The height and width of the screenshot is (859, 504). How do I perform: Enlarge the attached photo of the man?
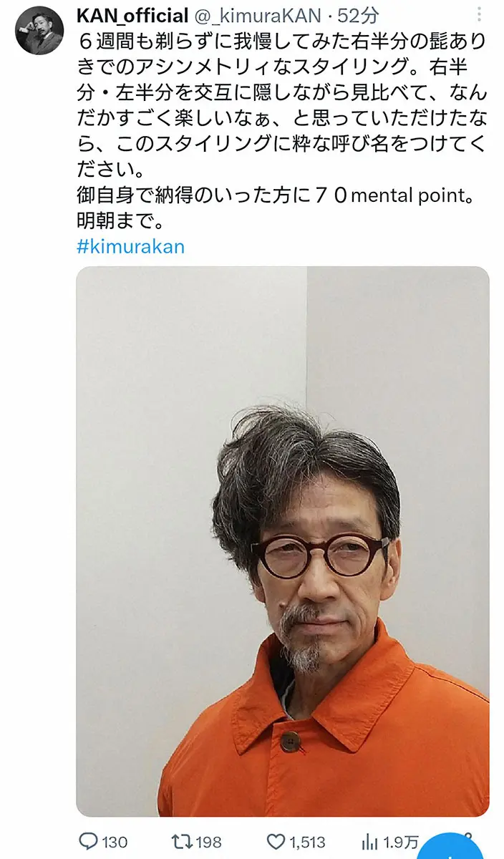tap(283, 542)
